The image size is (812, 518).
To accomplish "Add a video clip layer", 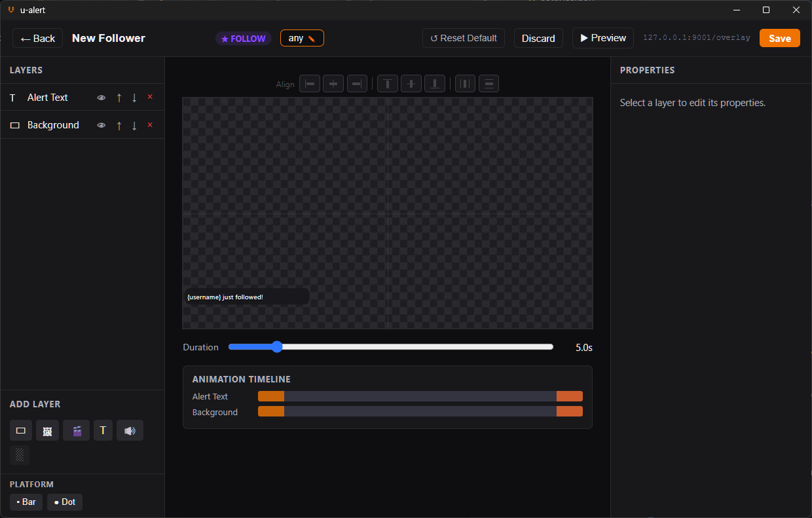I will [76, 430].
